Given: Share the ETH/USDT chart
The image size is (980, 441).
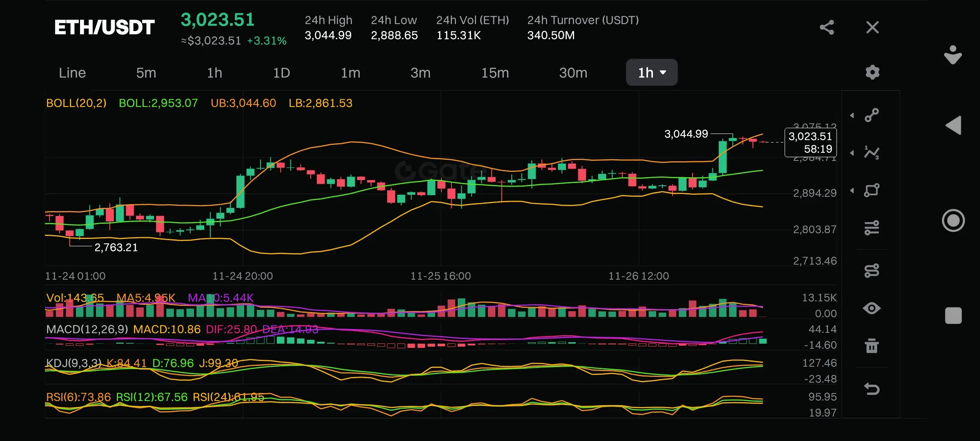Looking at the screenshot, I should click(x=827, y=27).
